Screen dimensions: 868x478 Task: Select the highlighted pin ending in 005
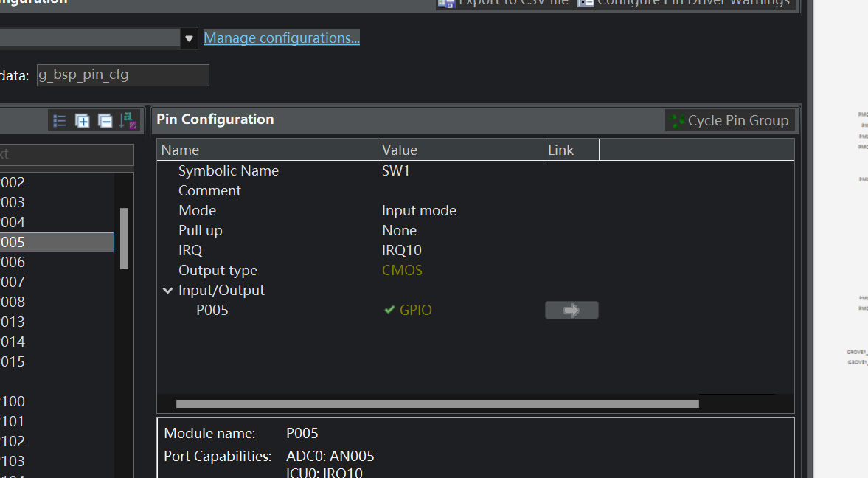pos(57,242)
